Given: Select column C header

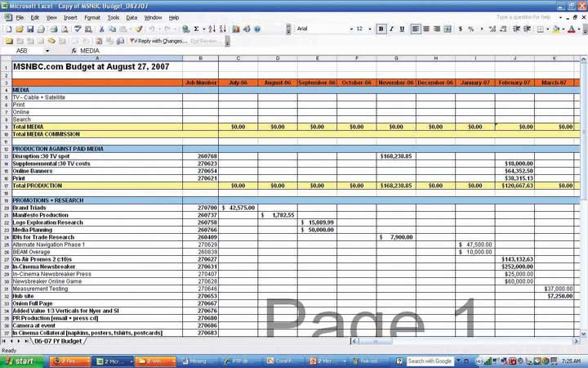Looking at the screenshot, I should 238,58.
